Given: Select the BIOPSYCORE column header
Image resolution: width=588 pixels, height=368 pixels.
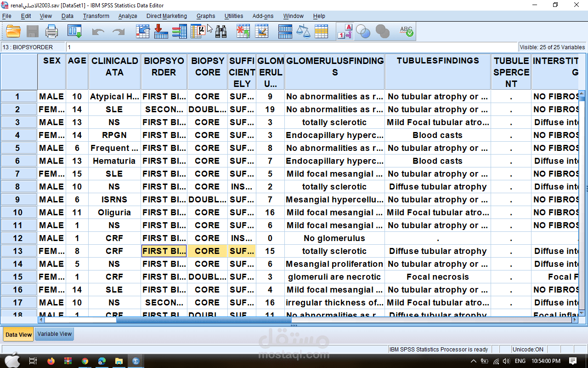Looking at the screenshot, I should click(x=208, y=72).
